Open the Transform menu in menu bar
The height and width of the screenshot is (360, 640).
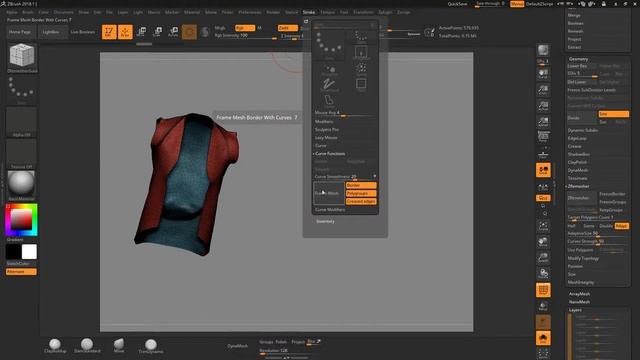point(363,12)
